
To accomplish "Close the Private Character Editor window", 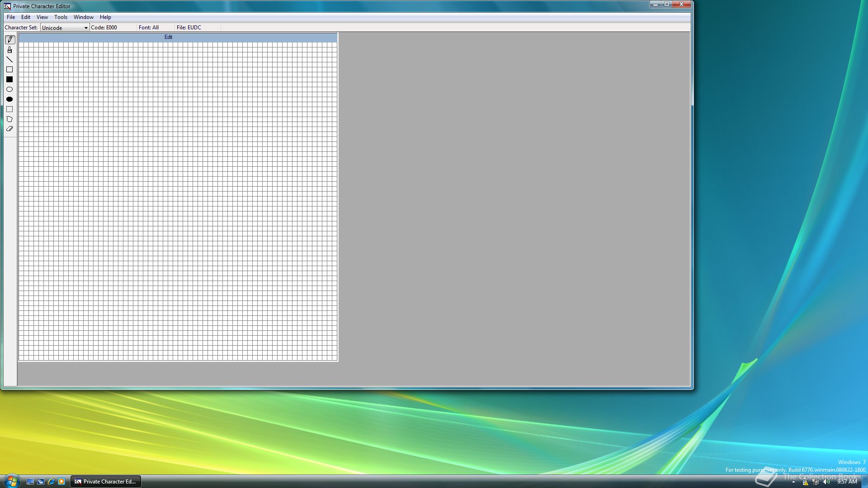I will [681, 5].
